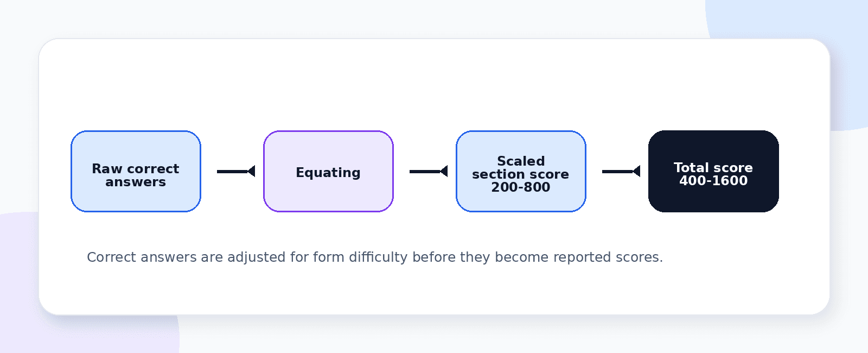Click 'reported scores' at the caption's end
The width and height of the screenshot is (868, 353).
click(x=608, y=257)
